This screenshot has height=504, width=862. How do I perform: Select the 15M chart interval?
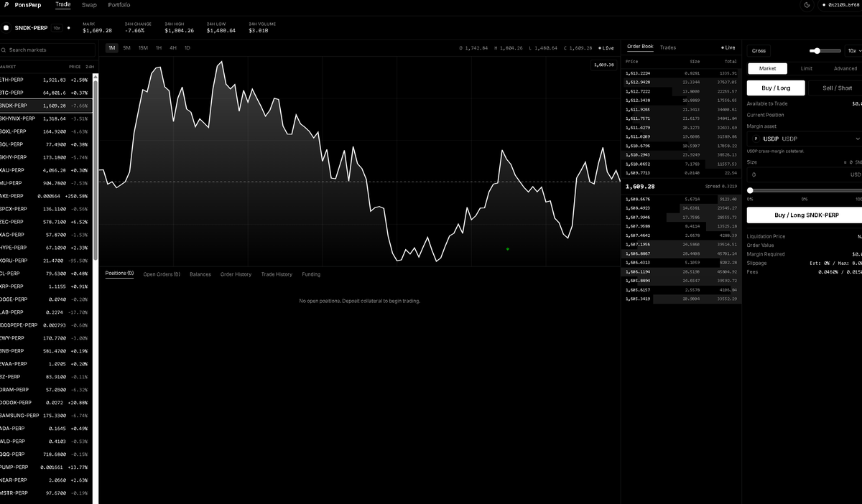(143, 48)
